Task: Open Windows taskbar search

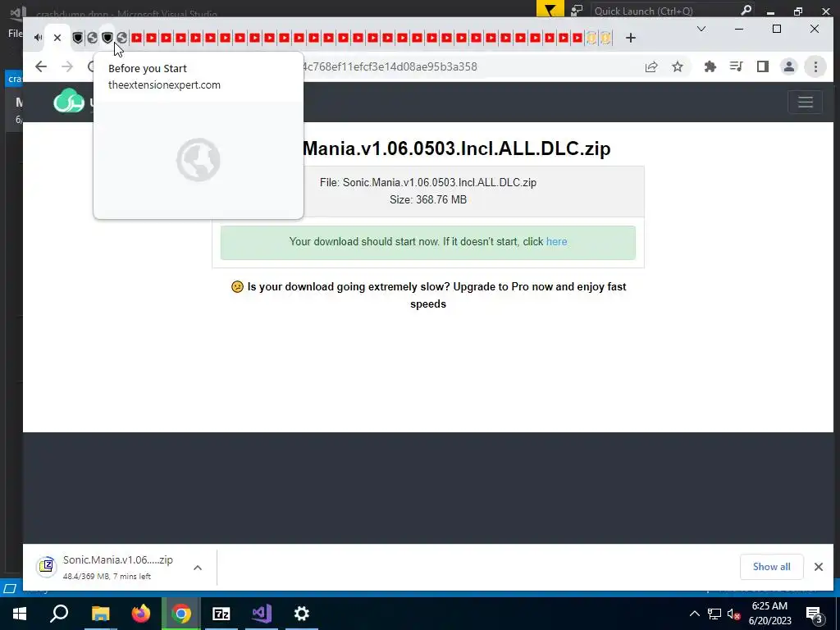Action: [x=59, y=614]
